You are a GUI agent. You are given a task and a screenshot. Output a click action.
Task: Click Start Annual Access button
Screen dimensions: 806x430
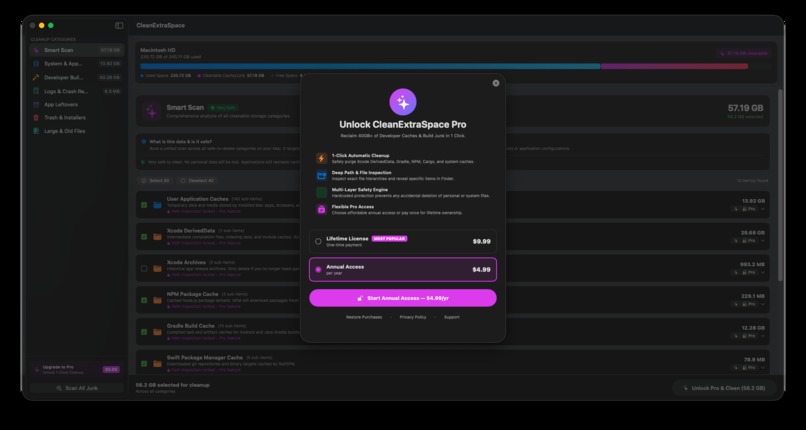(x=403, y=298)
